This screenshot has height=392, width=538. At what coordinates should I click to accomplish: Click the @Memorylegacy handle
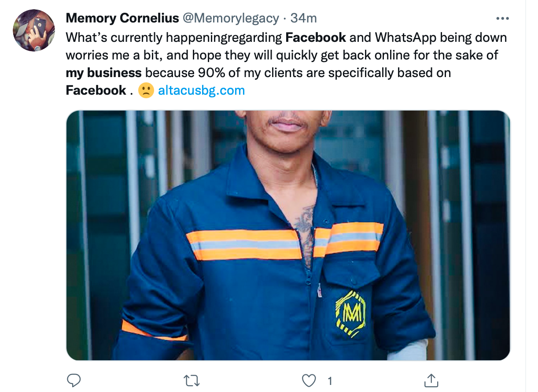[x=231, y=18]
